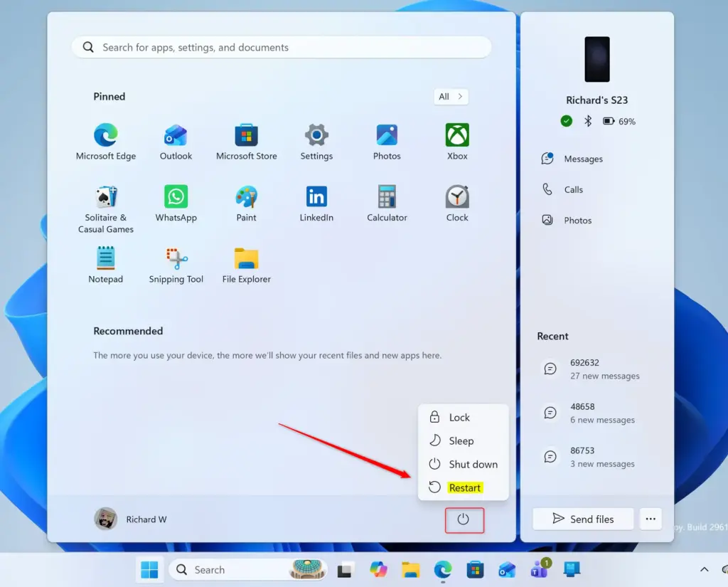Click the green connected checkmark status
The width and height of the screenshot is (728, 587).
567,121
